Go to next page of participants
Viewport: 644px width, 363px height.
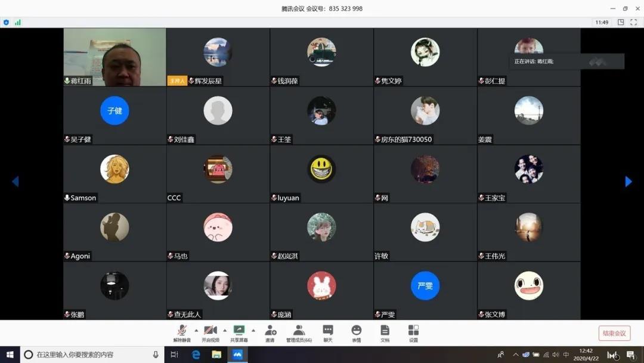(628, 181)
